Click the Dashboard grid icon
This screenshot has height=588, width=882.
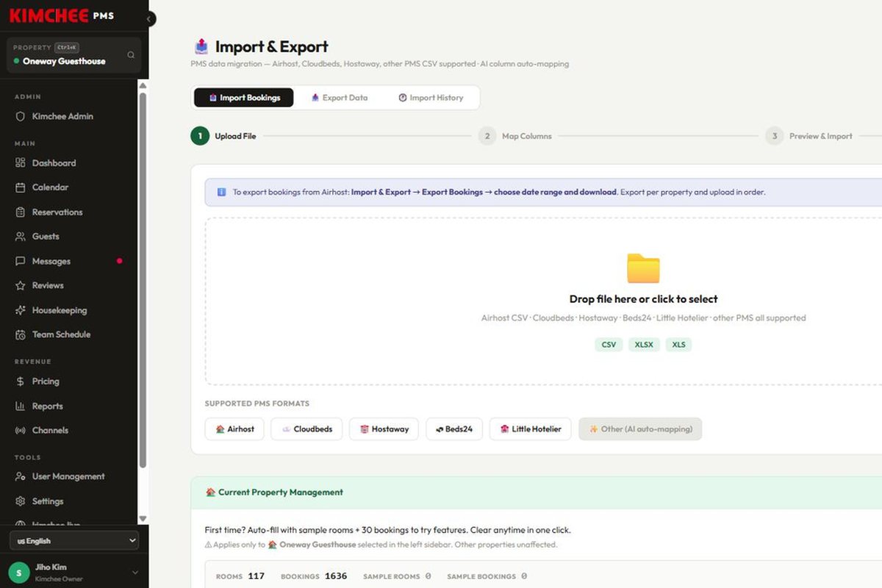[x=21, y=163]
